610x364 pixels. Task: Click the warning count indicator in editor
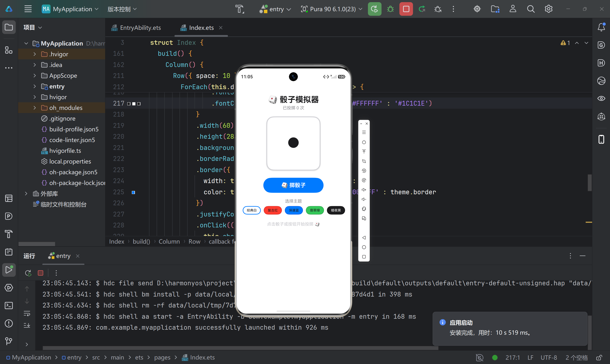click(x=565, y=43)
